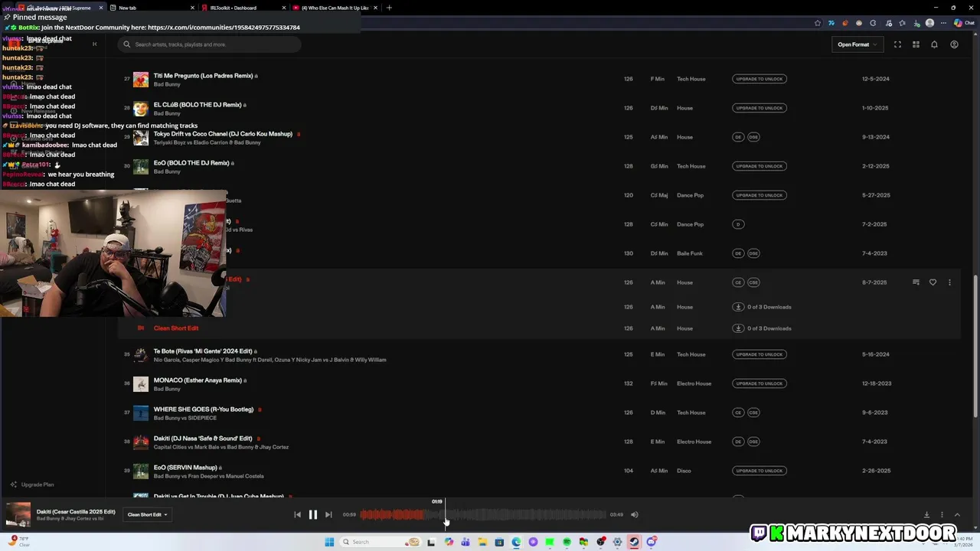The height and width of the screenshot is (551, 980).
Task: Click 'EoO (BOLO THE DJ Remix)' title
Action: (191, 163)
